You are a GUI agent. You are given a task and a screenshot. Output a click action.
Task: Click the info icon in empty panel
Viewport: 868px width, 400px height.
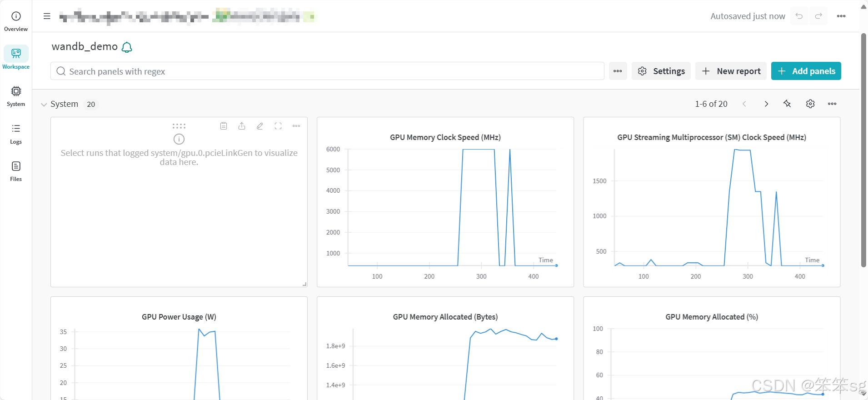coord(179,139)
